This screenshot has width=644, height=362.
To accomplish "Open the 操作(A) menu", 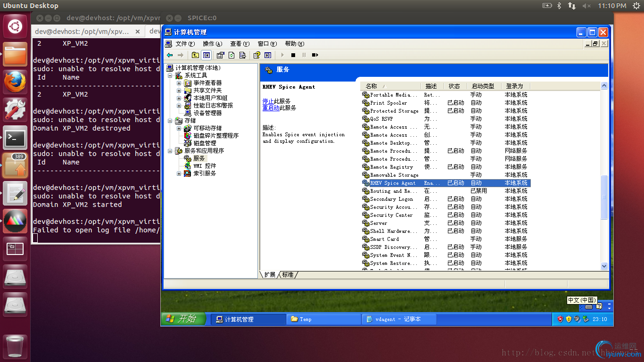I will pyautogui.click(x=212, y=44).
